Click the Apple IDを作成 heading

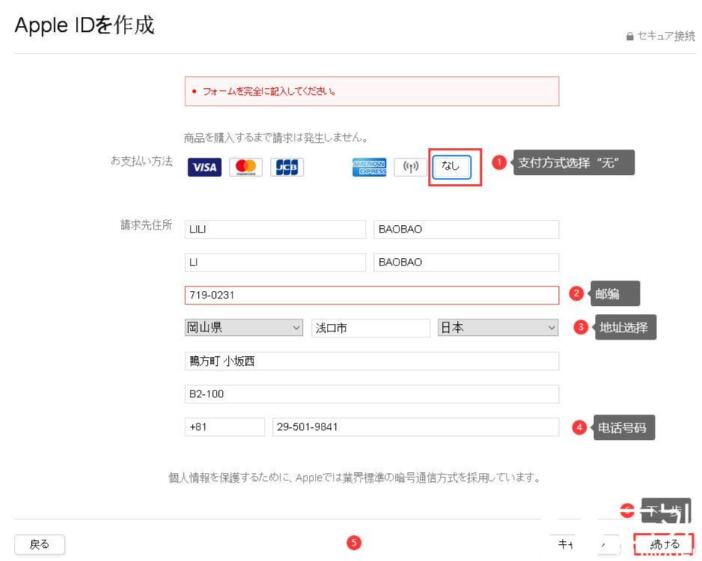tap(85, 25)
